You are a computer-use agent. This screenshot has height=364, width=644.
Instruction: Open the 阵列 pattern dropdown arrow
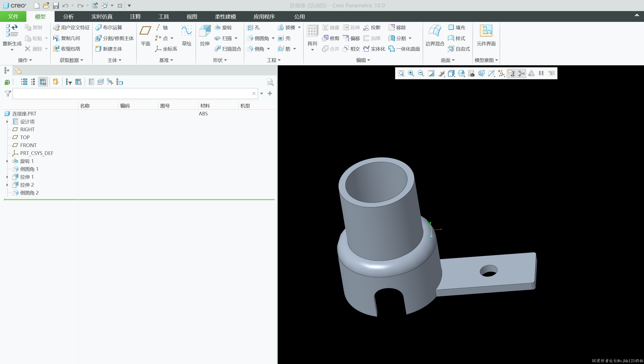(312, 50)
